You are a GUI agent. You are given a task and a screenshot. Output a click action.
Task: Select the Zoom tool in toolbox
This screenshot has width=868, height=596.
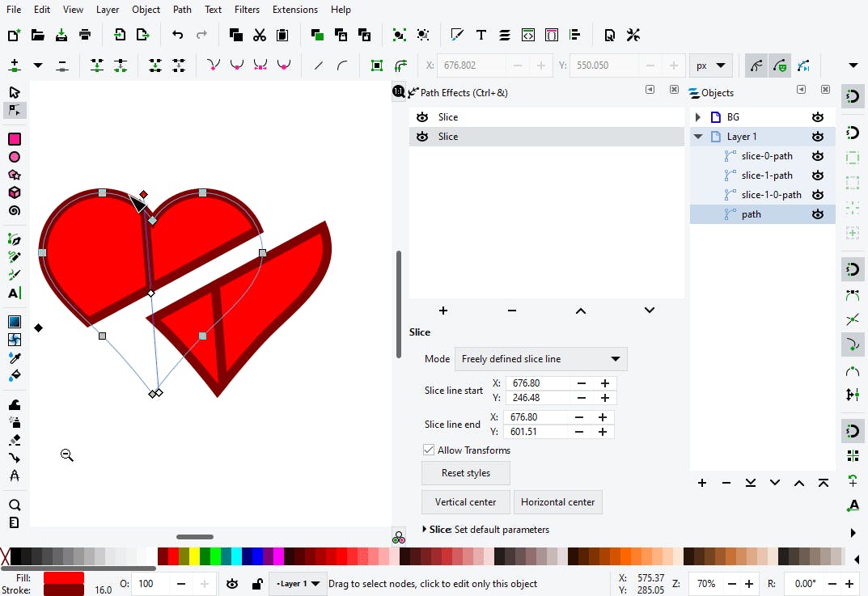pyautogui.click(x=15, y=505)
